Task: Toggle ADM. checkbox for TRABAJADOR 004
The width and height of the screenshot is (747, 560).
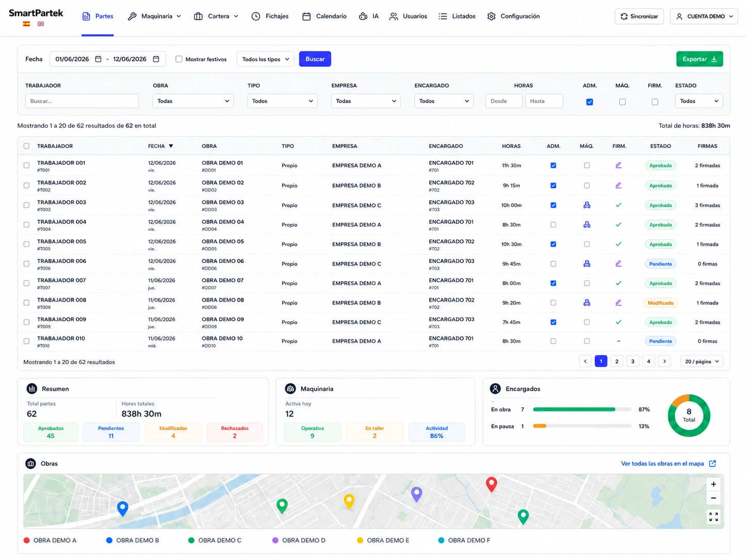Action: [553, 225]
